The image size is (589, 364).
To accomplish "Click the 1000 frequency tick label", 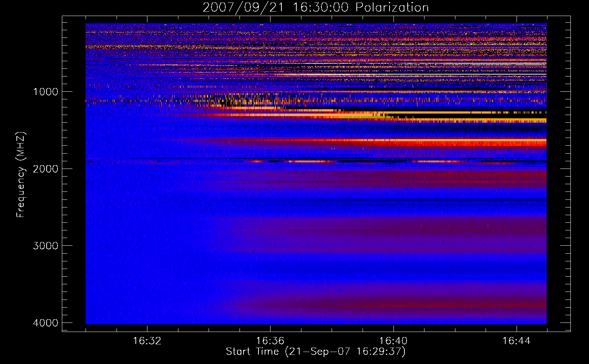I will click(x=46, y=92).
